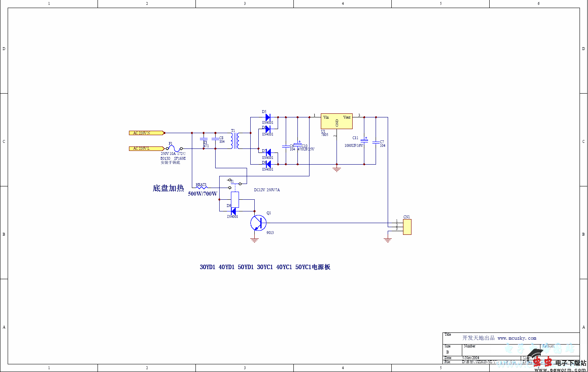This screenshot has width=588, height=372.
Task: Click the 5-Nov-2004 date field
Action: pos(471,358)
